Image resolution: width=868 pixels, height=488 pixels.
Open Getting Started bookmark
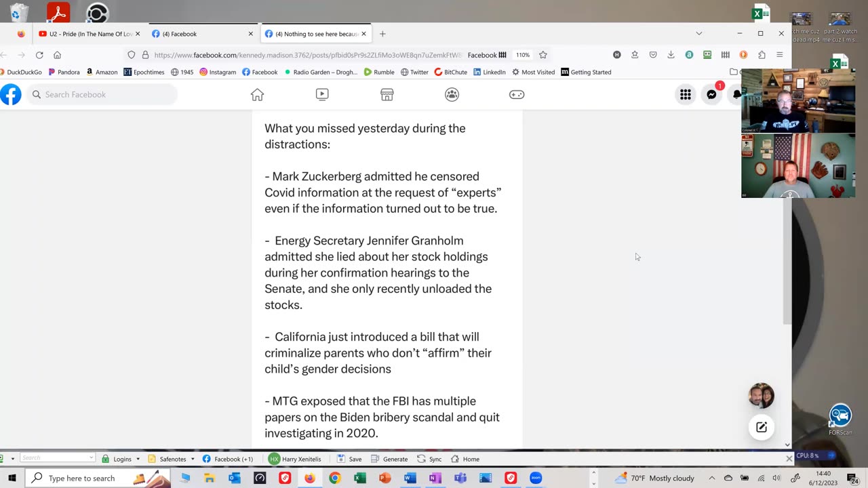(x=586, y=72)
